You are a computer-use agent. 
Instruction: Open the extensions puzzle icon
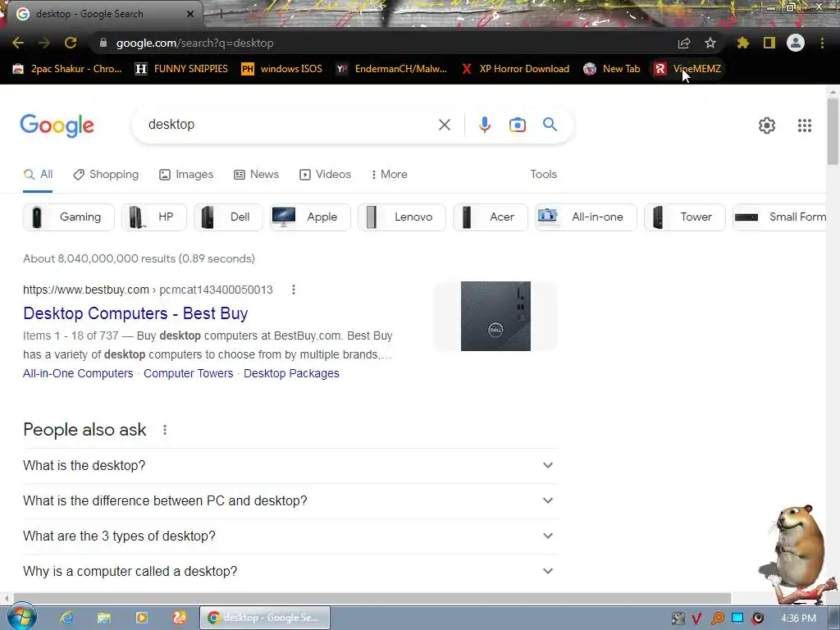[x=743, y=43]
